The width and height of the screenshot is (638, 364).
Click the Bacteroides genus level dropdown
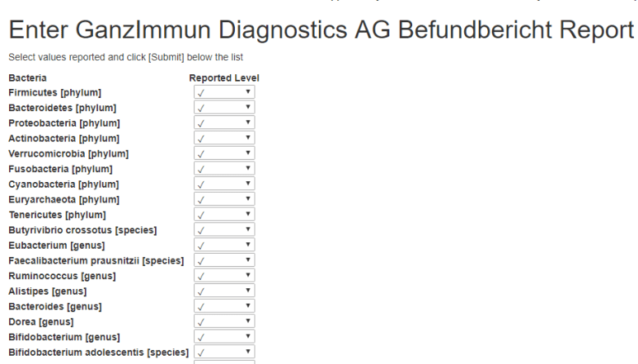224,306
